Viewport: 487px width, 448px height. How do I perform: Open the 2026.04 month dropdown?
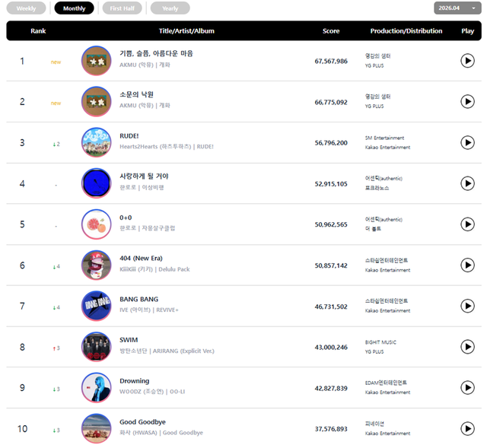click(457, 8)
